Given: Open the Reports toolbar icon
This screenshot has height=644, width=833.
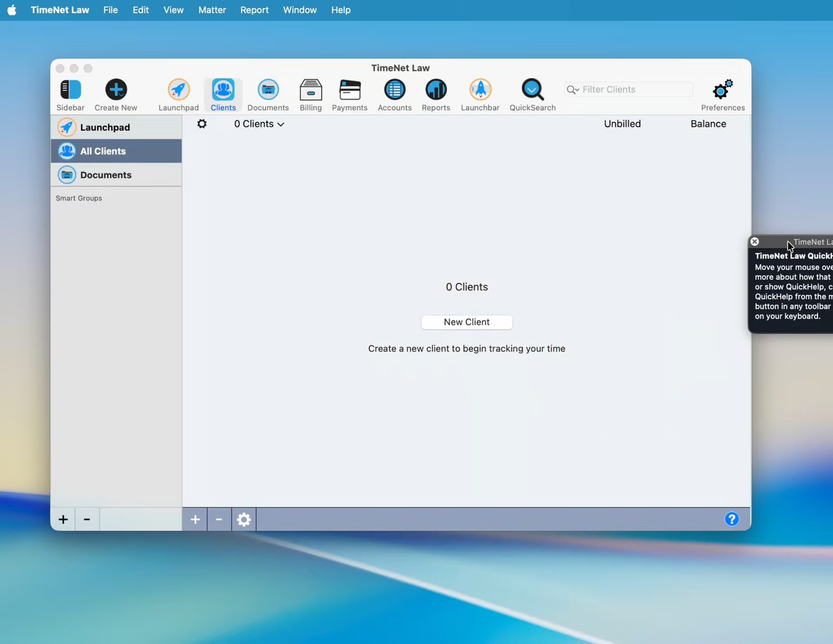Looking at the screenshot, I should pos(436,90).
